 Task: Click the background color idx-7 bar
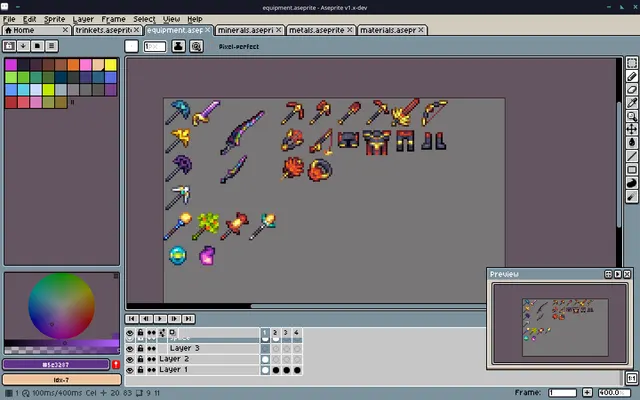point(62,380)
